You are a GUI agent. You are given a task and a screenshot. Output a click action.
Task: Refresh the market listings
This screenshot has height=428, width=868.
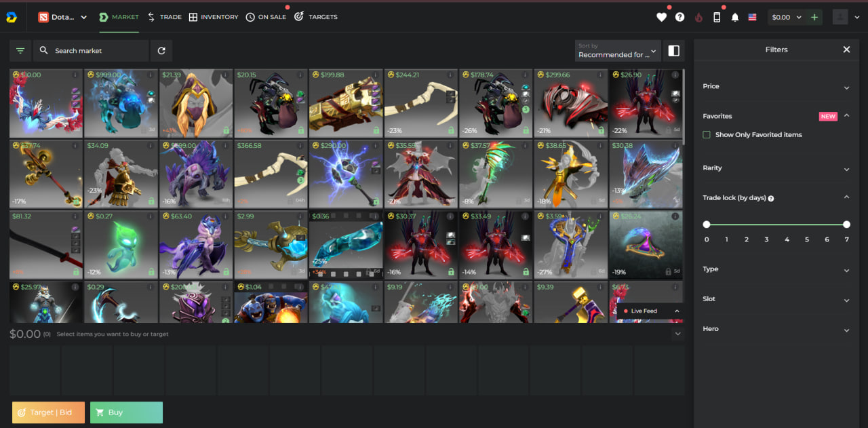161,51
